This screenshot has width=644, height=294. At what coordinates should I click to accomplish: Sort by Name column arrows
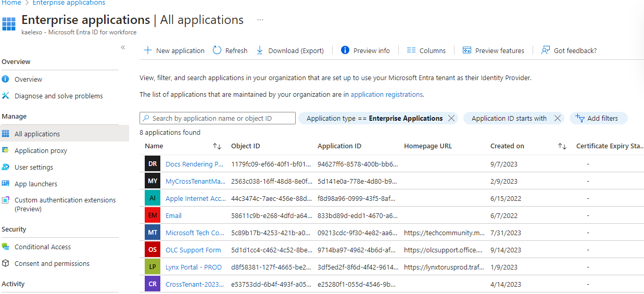[x=217, y=146]
